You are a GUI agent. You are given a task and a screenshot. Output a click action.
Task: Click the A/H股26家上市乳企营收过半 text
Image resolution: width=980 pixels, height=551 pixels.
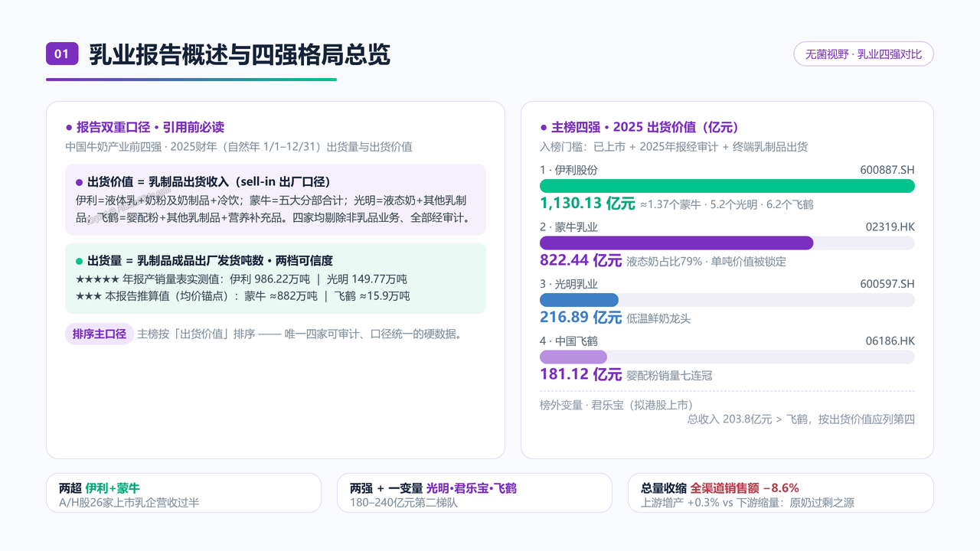(129, 503)
